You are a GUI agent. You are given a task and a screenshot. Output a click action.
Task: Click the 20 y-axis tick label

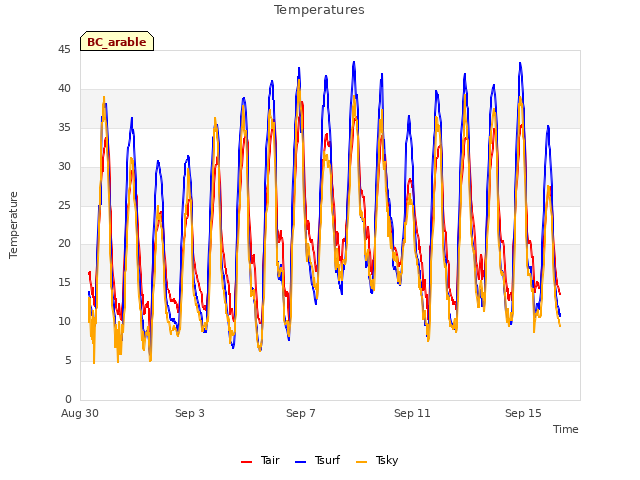click(x=64, y=244)
